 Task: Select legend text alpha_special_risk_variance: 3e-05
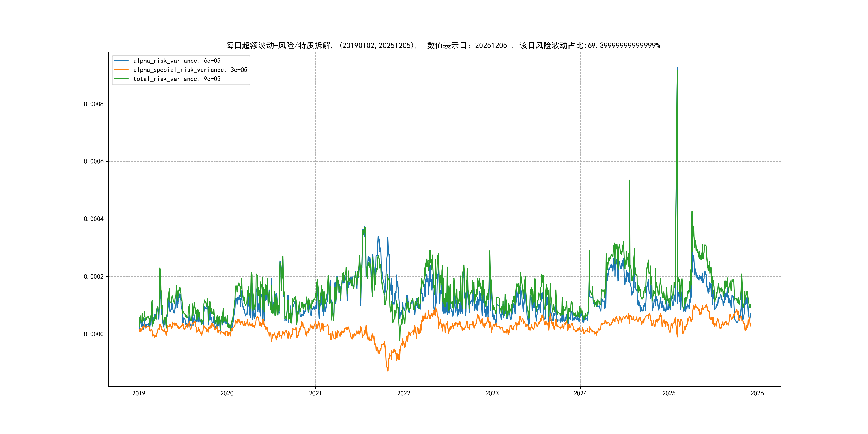pyautogui.click(x=190, y=70)
